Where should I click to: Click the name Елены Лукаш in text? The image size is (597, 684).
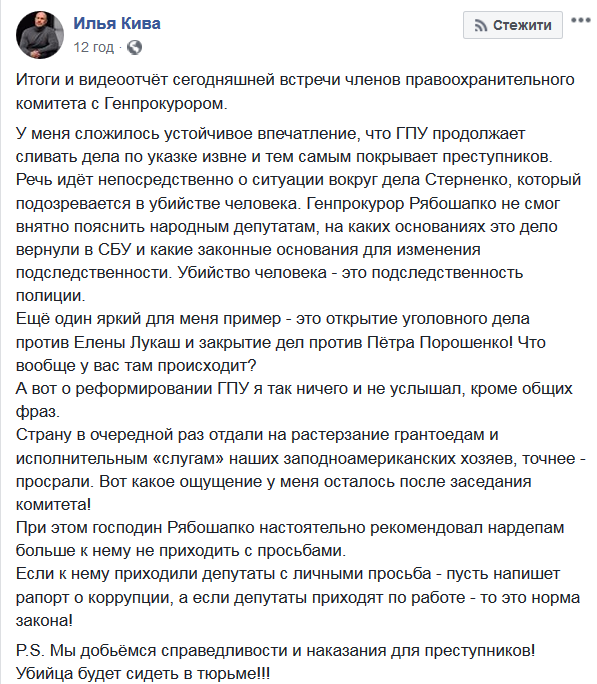[x=127, y=342]
